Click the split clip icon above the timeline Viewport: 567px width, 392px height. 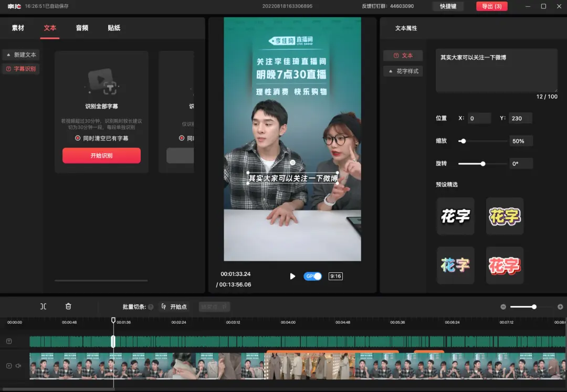(44, 306)
